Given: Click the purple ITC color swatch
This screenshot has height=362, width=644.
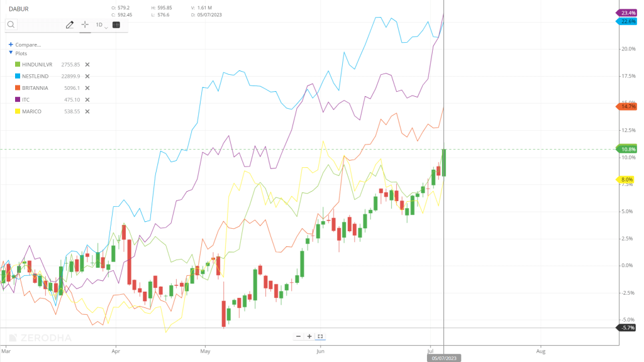Looking at the screenshot, I should 18,99.
